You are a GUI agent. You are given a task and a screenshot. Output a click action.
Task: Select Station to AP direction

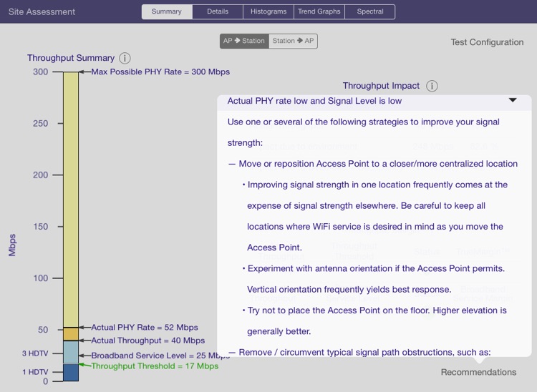pos(293,41)
